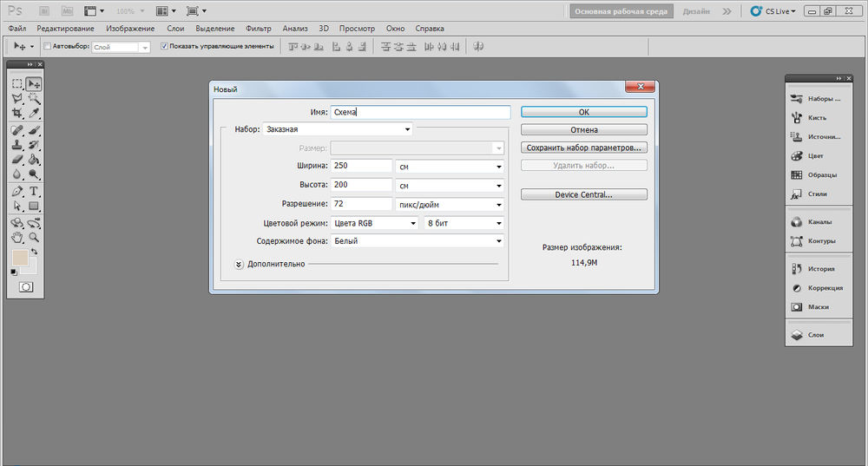Open the Цветовой режим color mode dropdown

tap(375, 223)
